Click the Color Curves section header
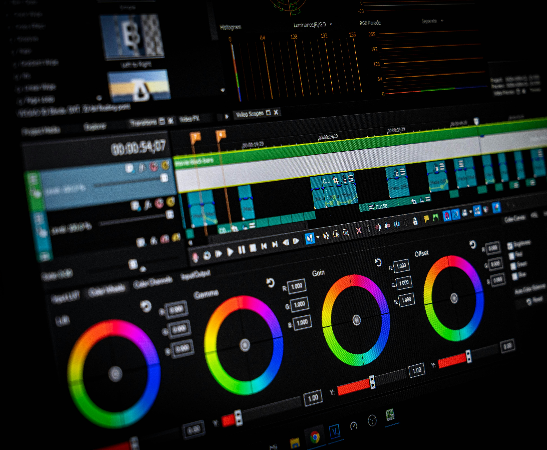The image size is (547, 450). click(x=515, y=219)
